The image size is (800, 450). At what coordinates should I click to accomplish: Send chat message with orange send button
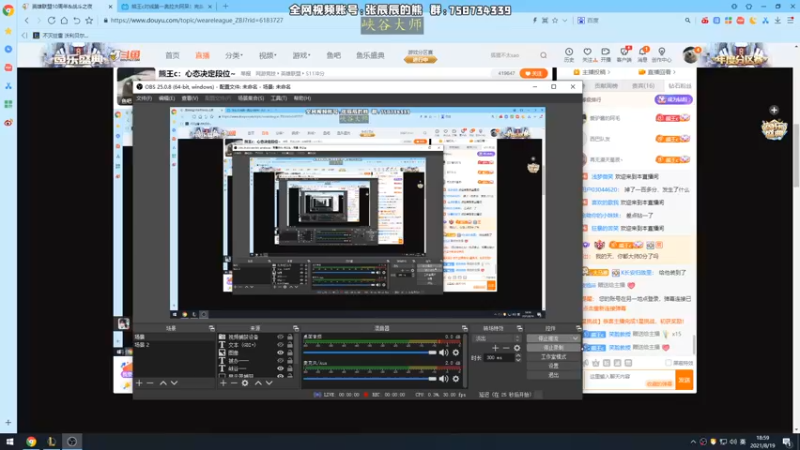click(x=684, y=380)
